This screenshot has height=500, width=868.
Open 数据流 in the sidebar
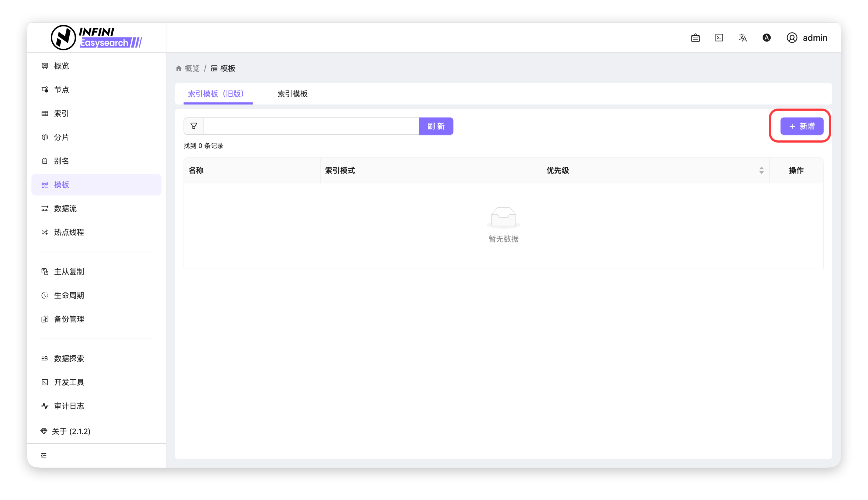[65, 208]
